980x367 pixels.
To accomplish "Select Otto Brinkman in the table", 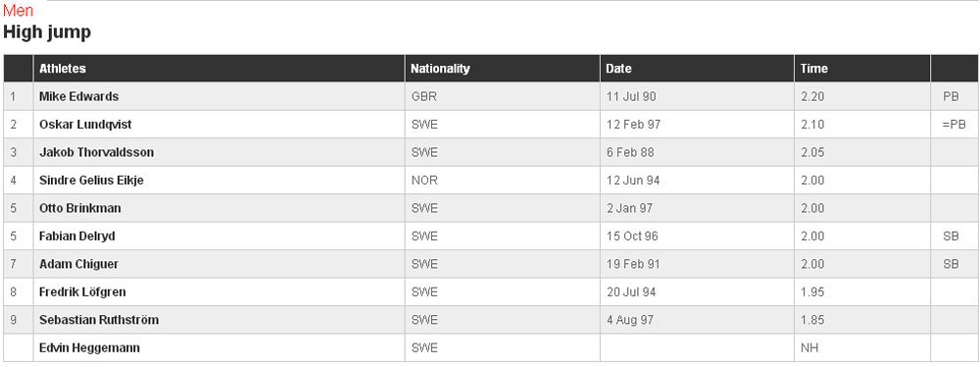I will [80, 208].
